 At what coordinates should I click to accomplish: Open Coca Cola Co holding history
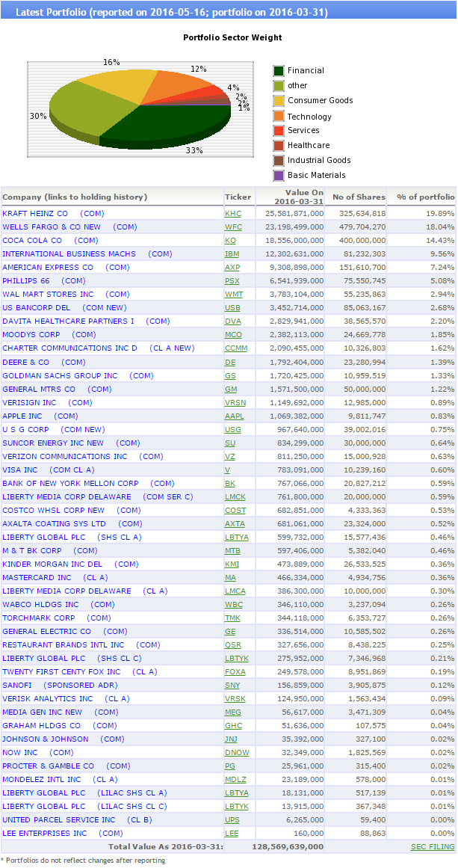50,240
